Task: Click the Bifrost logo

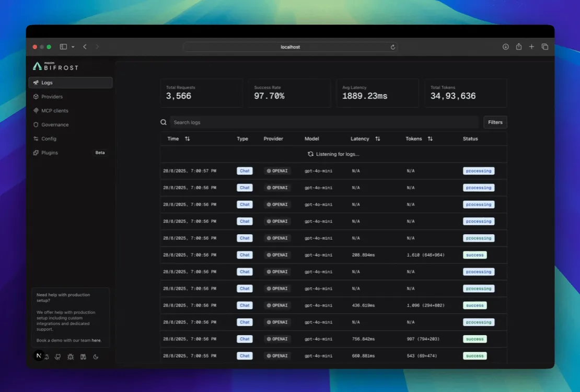Action: click(56, 66)
